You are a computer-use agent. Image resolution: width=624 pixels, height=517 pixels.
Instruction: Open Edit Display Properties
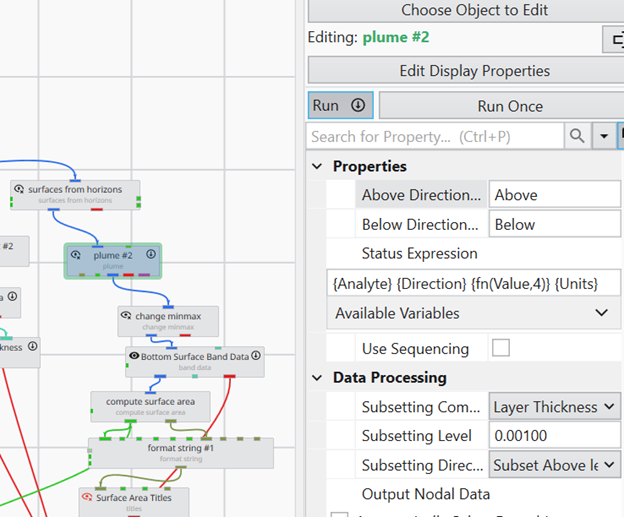tap(466, 70)
